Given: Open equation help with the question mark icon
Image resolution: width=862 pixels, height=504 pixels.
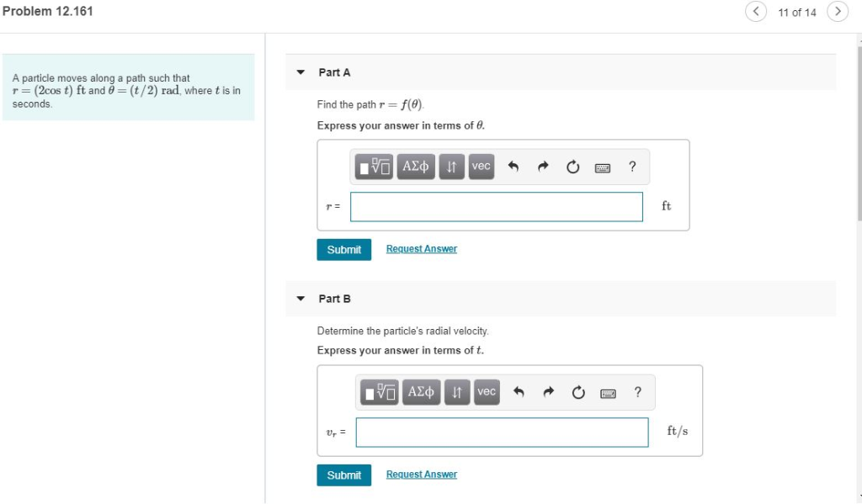Looking at the screenshot, I should coord(632,167).
